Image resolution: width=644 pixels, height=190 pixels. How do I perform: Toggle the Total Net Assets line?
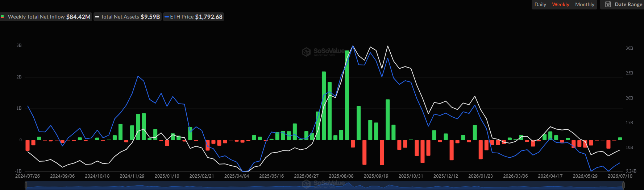pos(127,17)
